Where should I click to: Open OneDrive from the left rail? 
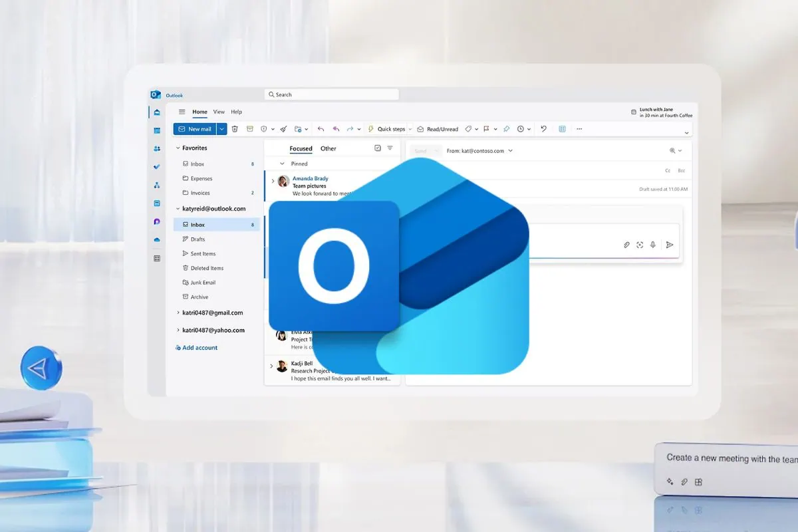pyautogui.click(x=156, y=239)
